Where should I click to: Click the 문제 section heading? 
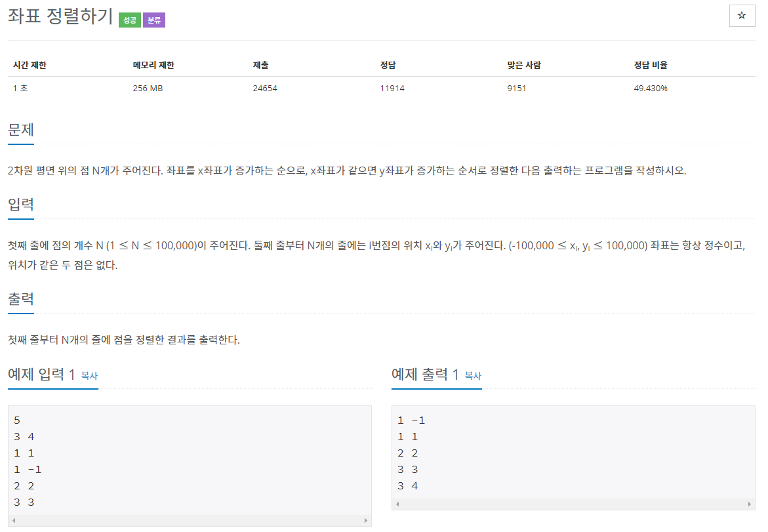(x=21, y=130)
